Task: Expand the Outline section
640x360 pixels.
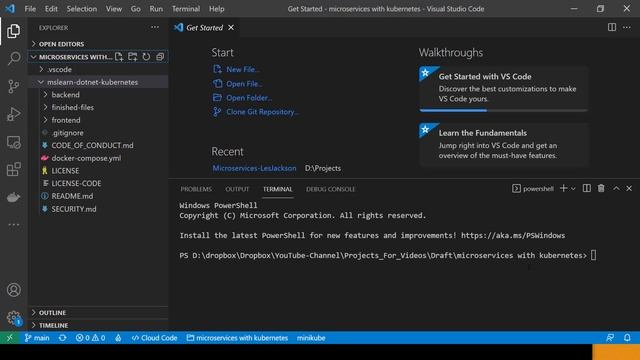Action: (x=98, y=312)
